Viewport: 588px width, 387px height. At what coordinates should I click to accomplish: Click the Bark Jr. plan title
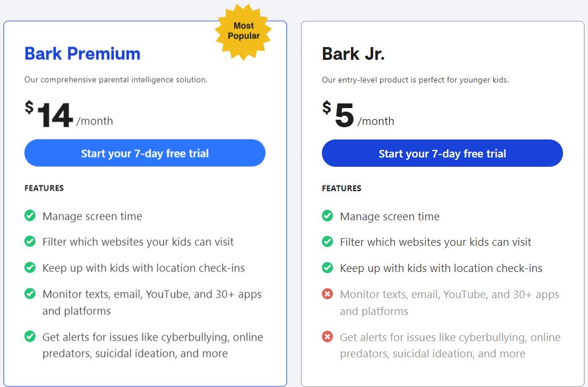[353, 54]
